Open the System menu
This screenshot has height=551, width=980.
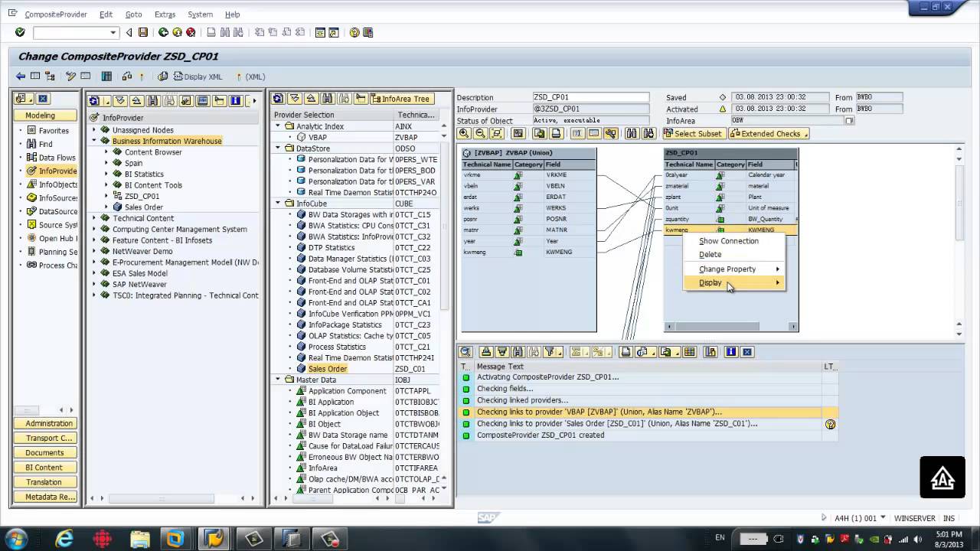coord(200,15)
